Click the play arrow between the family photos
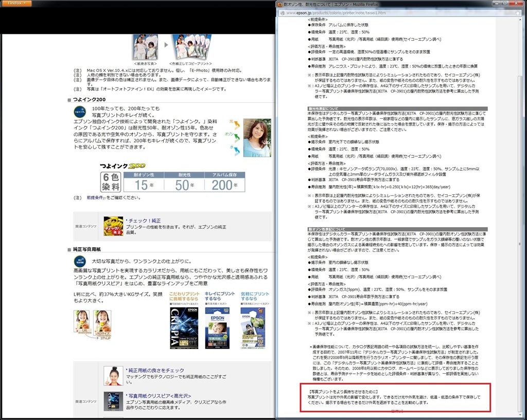527x420 pixels. (x=166, y=45)
